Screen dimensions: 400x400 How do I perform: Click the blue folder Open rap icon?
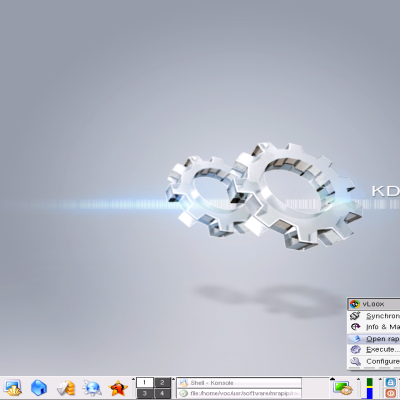(355, 339)
